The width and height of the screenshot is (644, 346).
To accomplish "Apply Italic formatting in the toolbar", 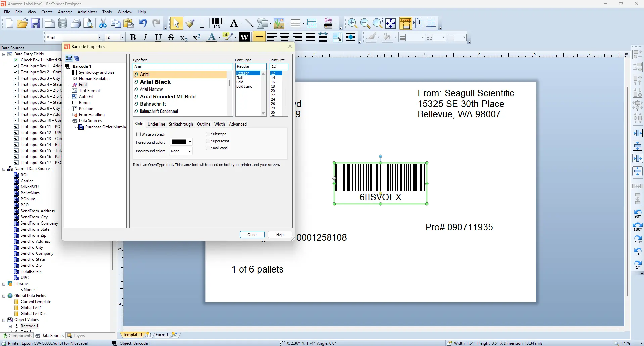I will pos(145,37).
